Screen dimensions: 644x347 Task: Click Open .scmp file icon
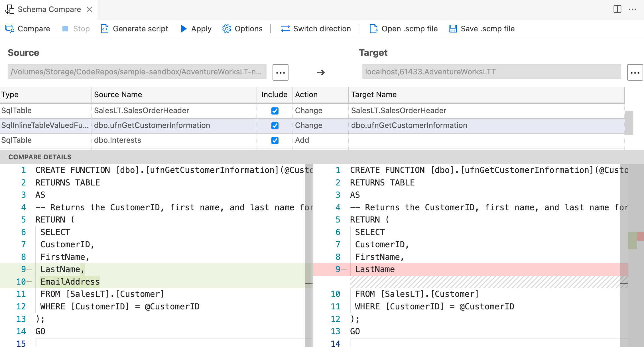coord(372,28)
